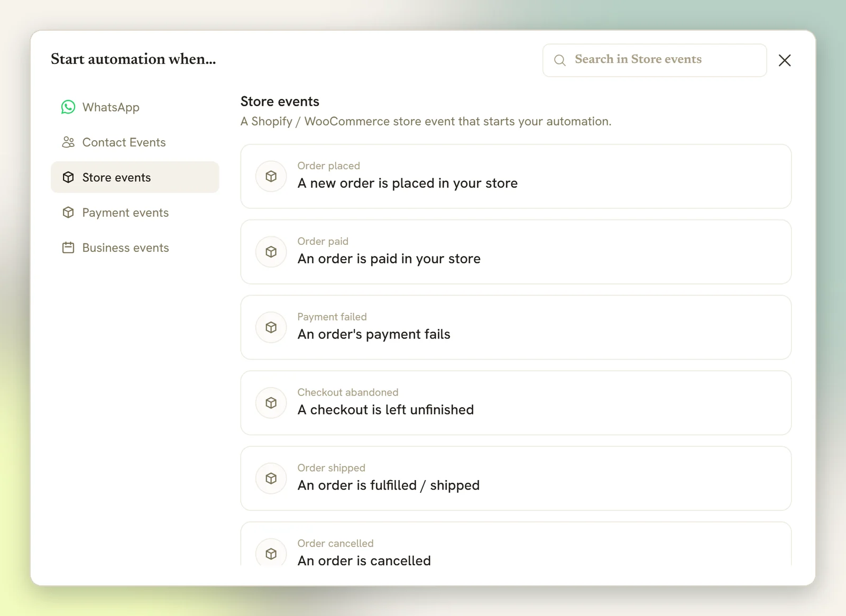Click the 'Order paid' label text
The image size is (846, 616).
[x=323, y=242]
